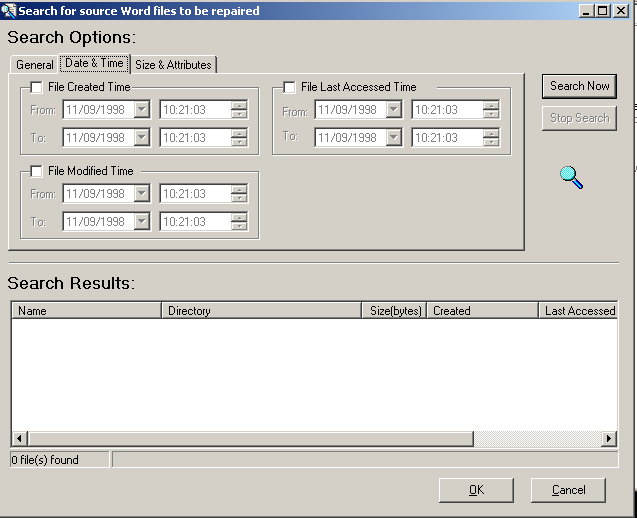Screen dimensions: 637x518
Task: Click the Stop Search button
Action: (x=579, y=118)
